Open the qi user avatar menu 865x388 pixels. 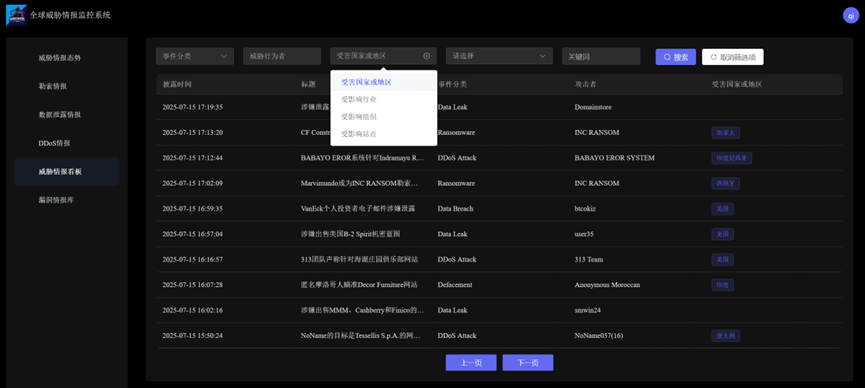pyautogui.click(x=851, y=15)
